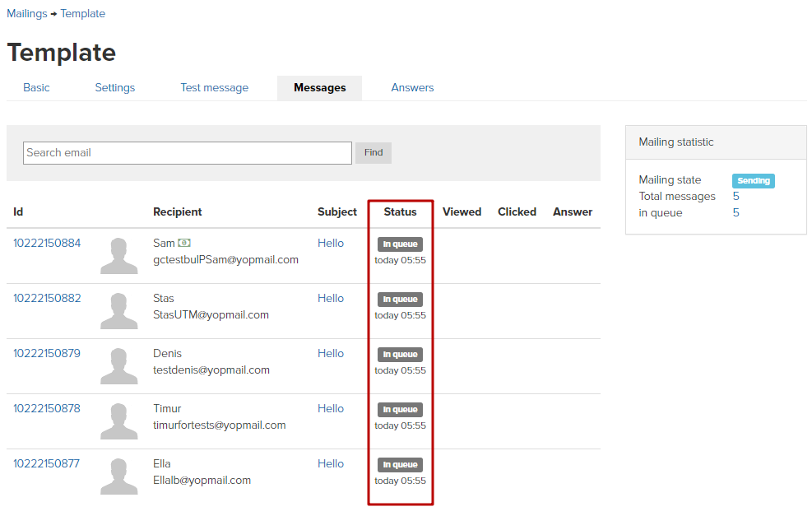Open message ID 10222150884
The height and width of the screenshot is (516, 812).
(x=47, y=243)
